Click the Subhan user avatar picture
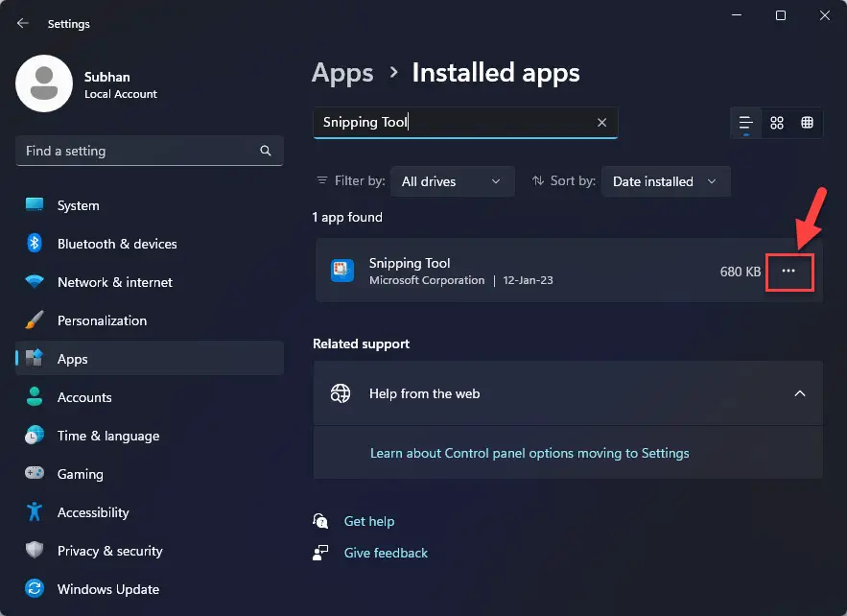This screenshot has height=616, width=847. 44,83
